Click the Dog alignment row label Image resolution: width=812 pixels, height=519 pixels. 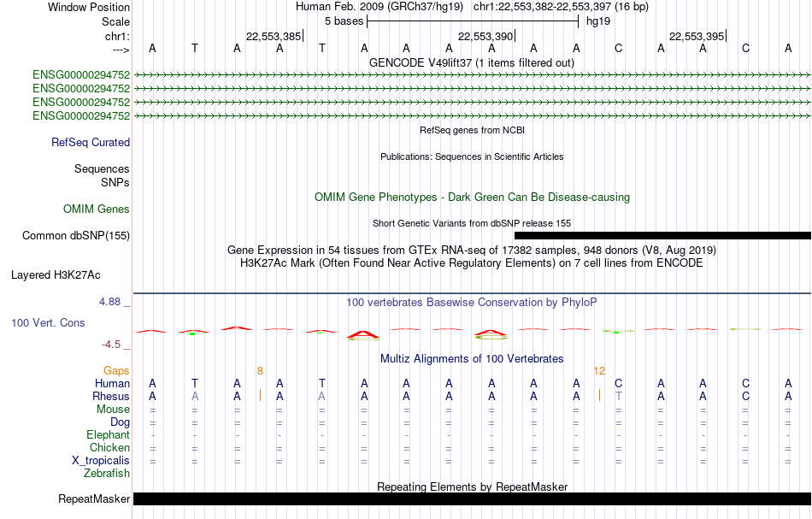120,422
